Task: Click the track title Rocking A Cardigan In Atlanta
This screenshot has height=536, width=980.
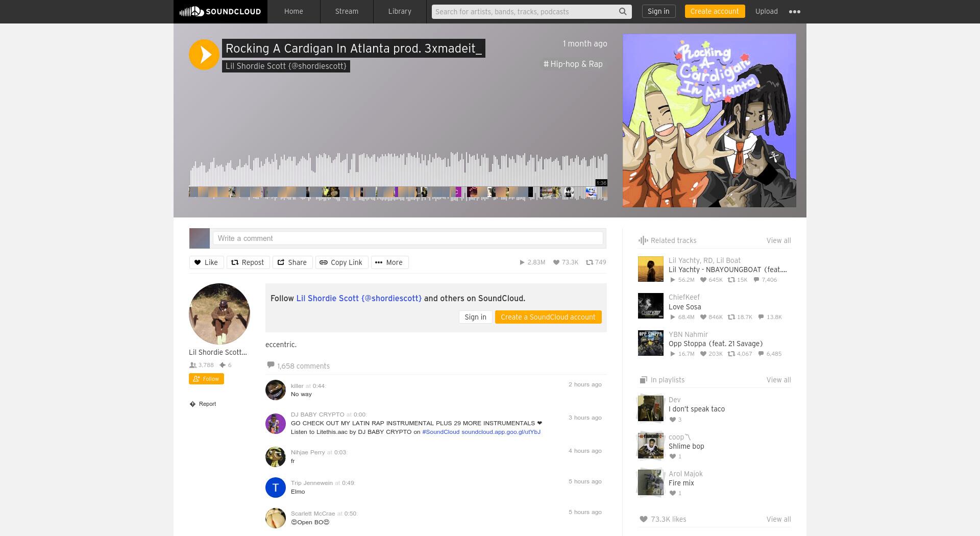Action: tap(353, 48)
